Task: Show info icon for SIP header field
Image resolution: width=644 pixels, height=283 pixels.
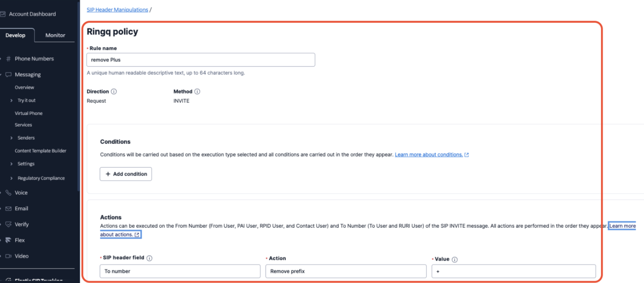Action: point(149,258)
